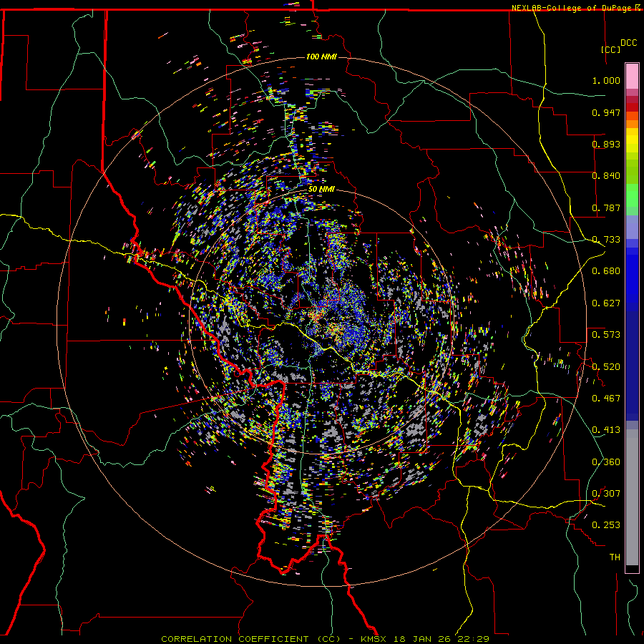Select the 0.413 legend value

point(606,430)
